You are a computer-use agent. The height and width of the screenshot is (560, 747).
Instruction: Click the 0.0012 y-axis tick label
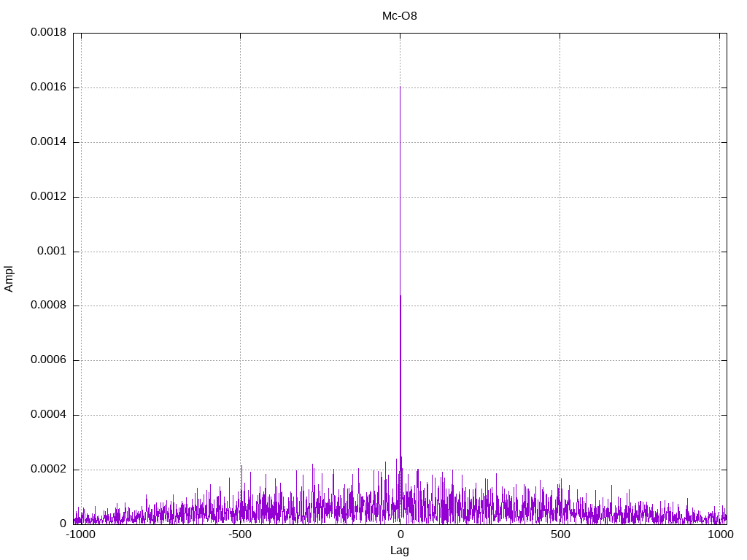[48, 197]
